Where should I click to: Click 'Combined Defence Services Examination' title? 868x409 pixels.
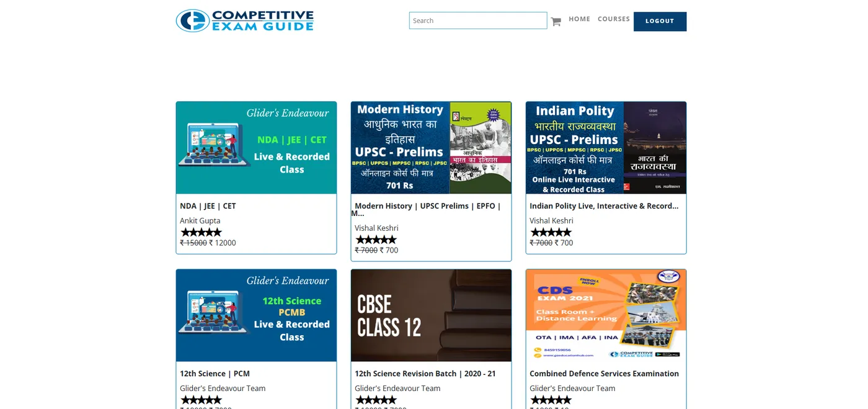pyautogui.click(x=604, y=374)
